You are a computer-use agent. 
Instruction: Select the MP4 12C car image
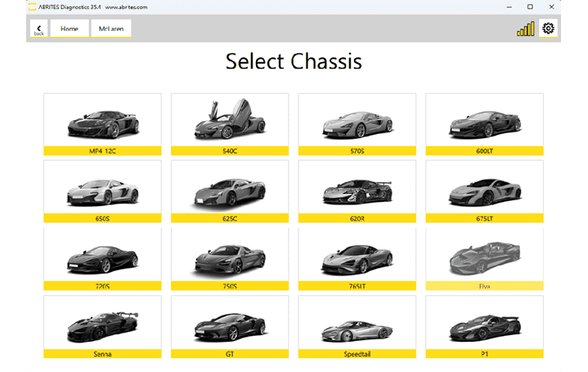pyautogui.click(x=103, y=124)
